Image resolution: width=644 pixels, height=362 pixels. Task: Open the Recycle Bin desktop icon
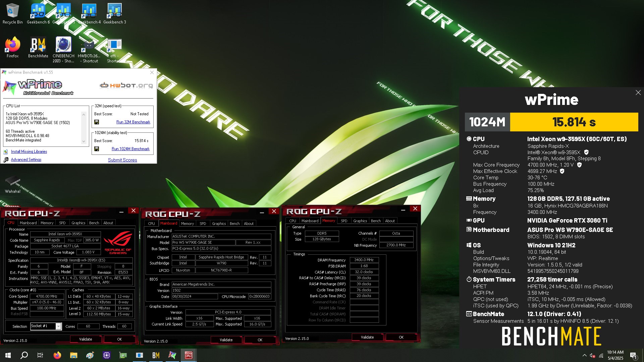tap(12, 14)
